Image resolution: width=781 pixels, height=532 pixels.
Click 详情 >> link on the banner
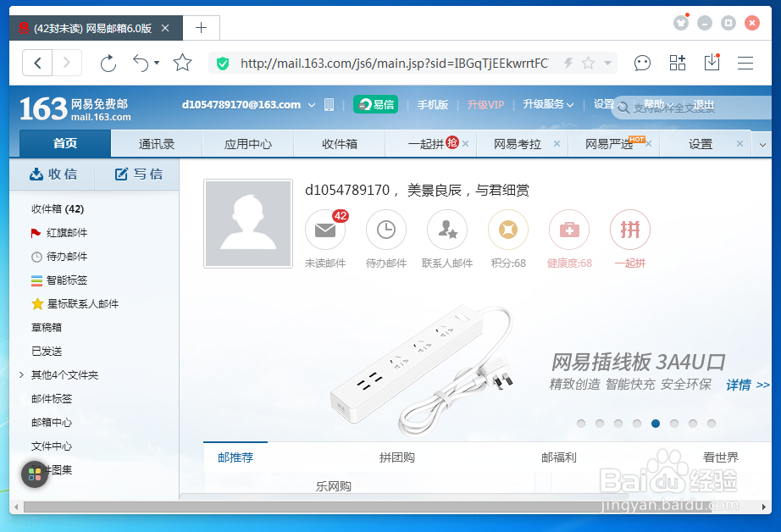coord(747,385)
